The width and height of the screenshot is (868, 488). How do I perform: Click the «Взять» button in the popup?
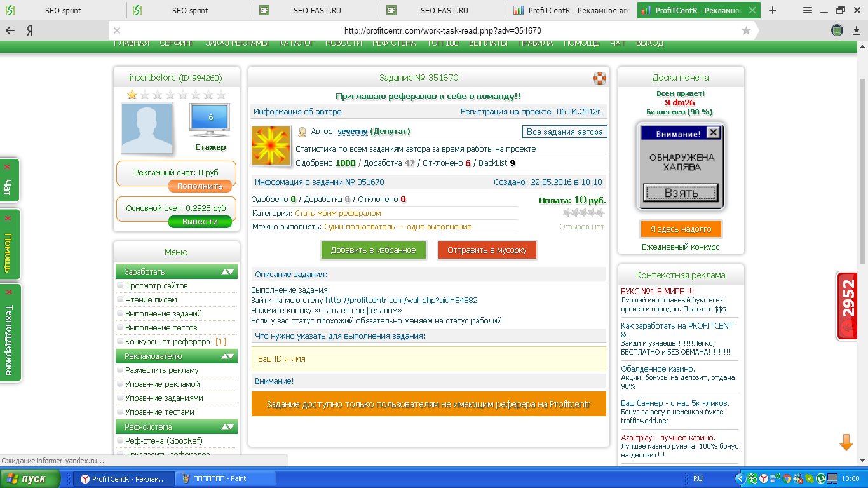coord(681,193)
